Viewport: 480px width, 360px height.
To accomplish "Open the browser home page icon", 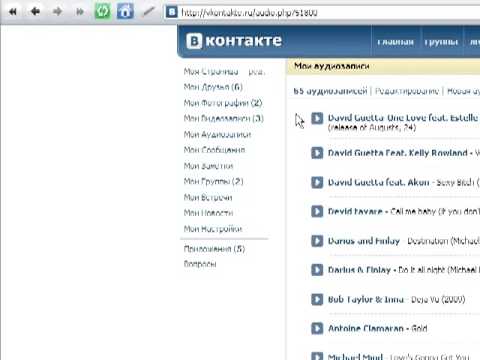I will point(125,12).
